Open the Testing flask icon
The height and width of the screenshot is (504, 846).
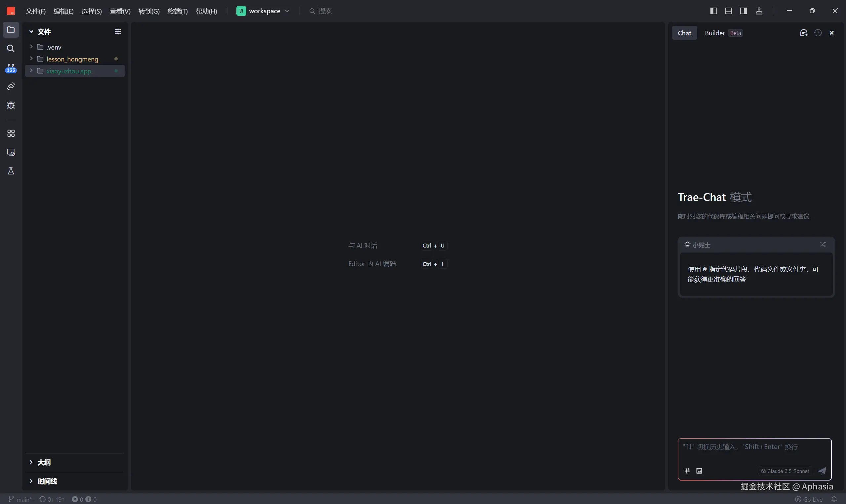click(11, 171)
